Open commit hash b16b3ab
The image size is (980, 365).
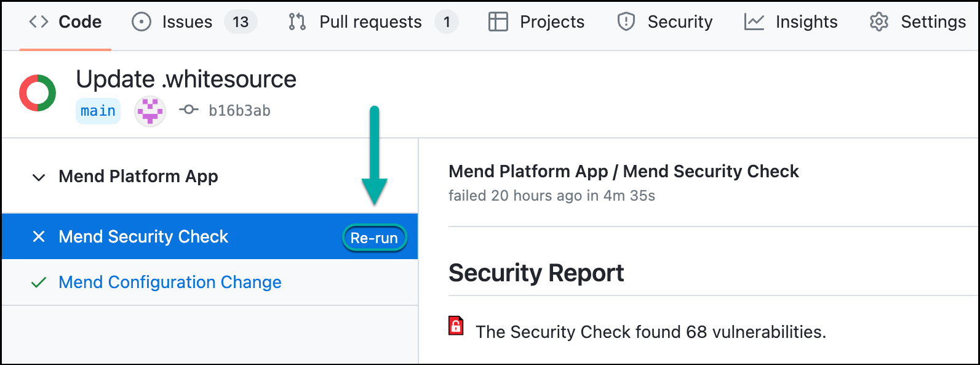(239, 111)
